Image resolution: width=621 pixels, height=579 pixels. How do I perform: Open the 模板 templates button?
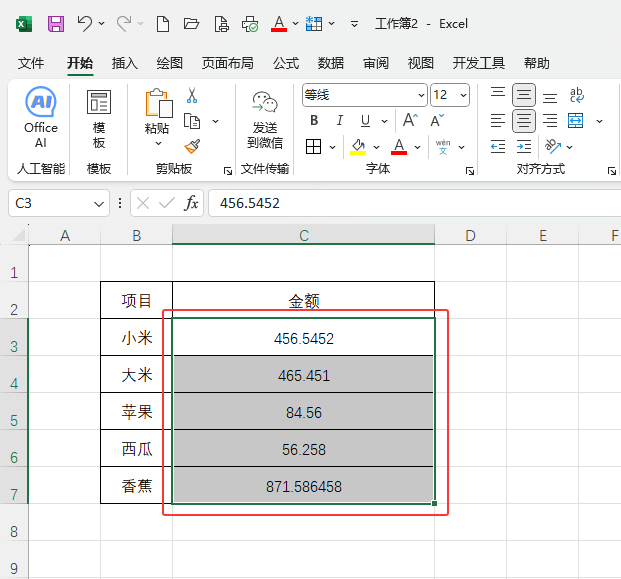pyautogui.click(x=99, y=119)
